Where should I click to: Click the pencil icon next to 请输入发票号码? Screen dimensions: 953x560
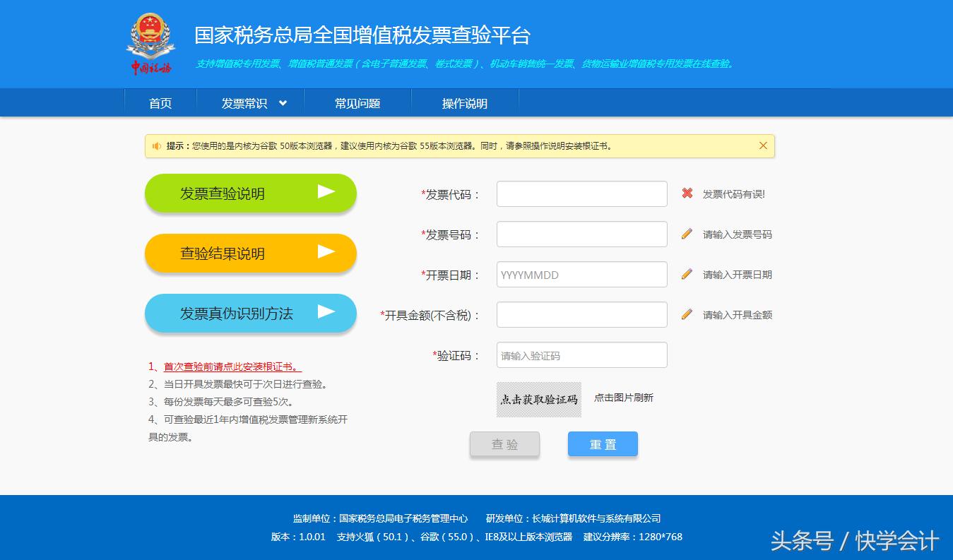click(x=686, y=234)
